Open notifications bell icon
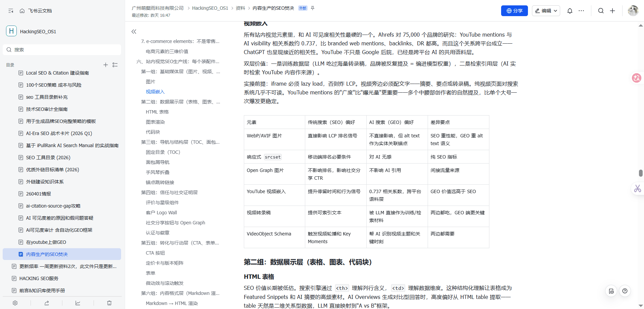 (x=570, y=11)
